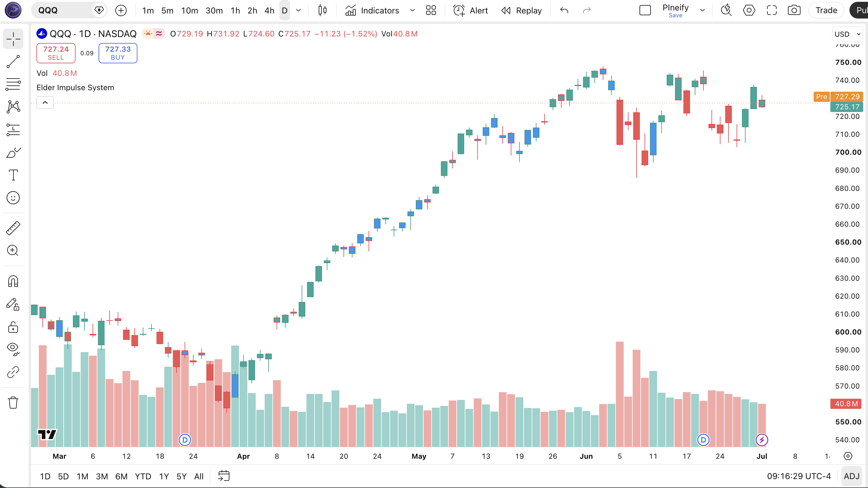
Task: Open the layout setup grid icon
Action: click(x=431, y=10)
